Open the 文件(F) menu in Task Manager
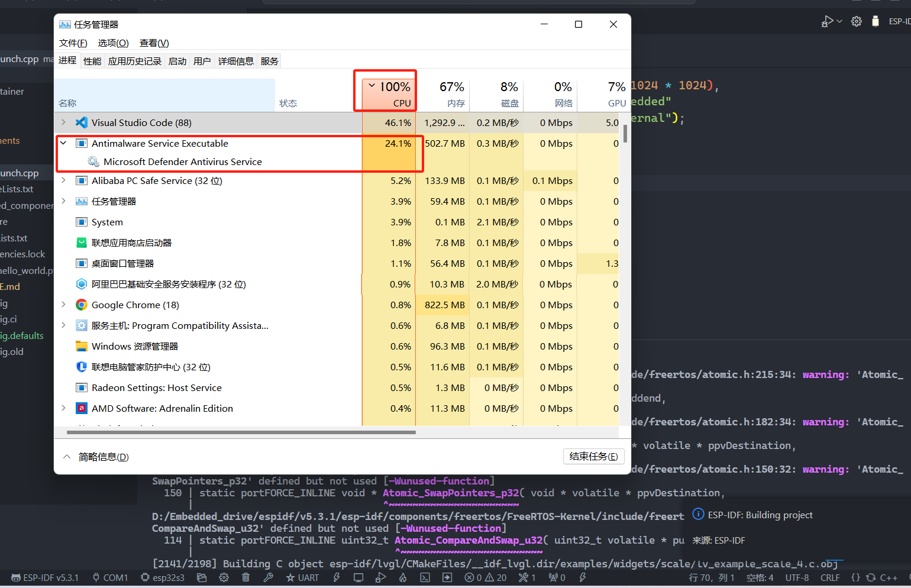The image size is (911, 588). tap(73, 43)
